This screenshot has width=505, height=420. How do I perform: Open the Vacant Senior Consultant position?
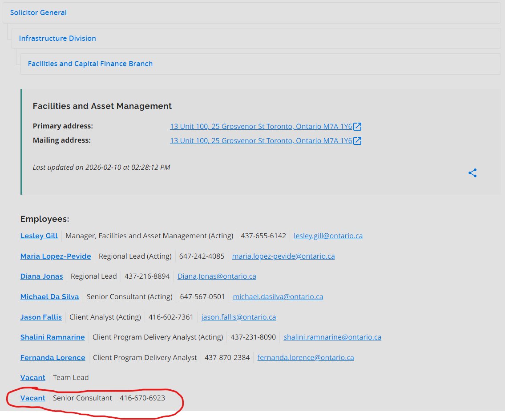coord(33,398)
